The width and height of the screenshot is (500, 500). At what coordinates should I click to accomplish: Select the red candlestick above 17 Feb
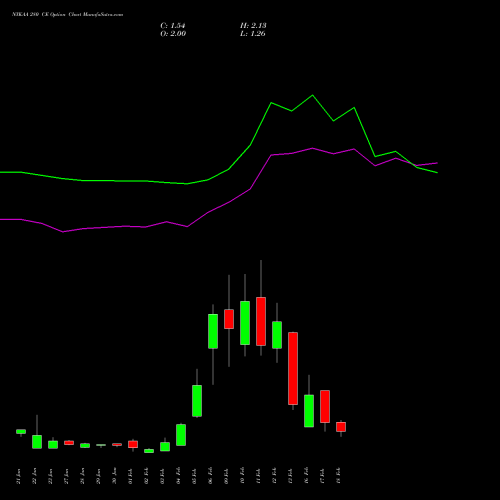325,406
